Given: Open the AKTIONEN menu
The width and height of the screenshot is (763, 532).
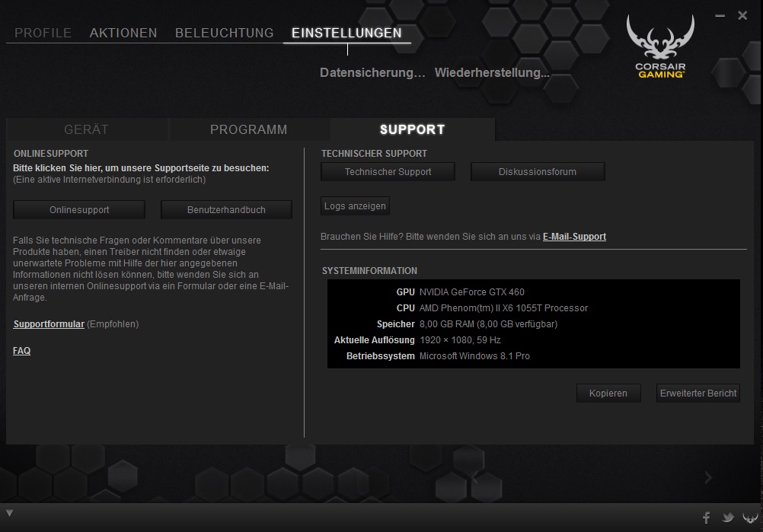Looking at the screenshot, I should click(x=123, y=33).
